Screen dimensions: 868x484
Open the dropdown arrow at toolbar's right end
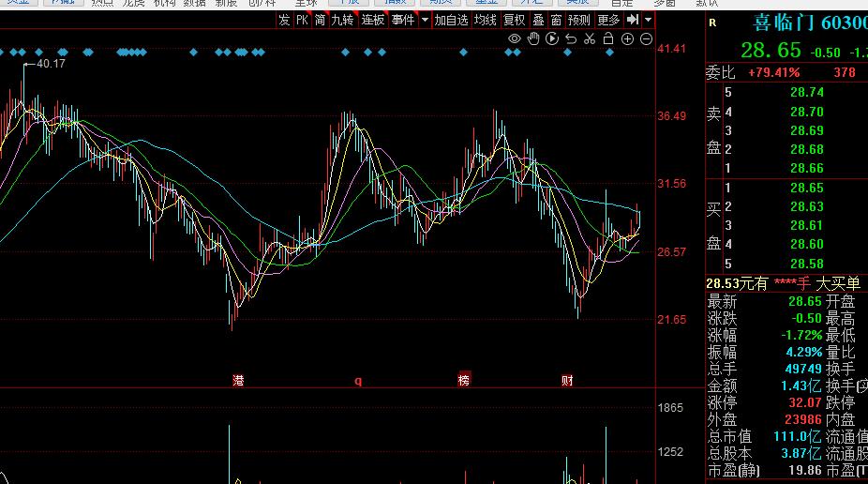(649, 20)
